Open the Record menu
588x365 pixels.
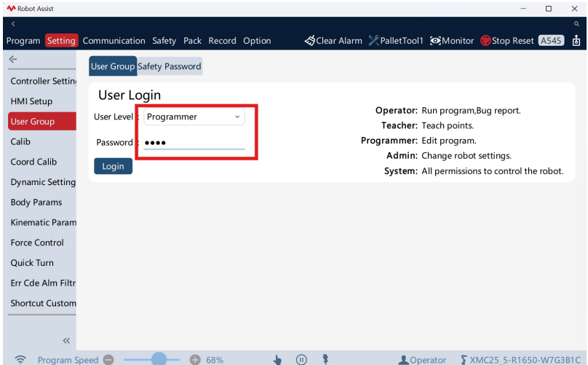tap(223, 41)
